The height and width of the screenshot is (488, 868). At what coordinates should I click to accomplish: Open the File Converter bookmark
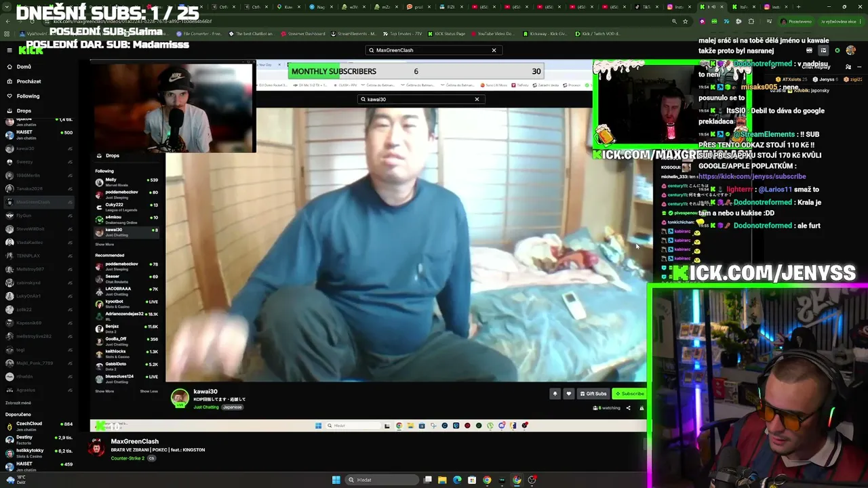pyautogui.click(x=199, y=34)
